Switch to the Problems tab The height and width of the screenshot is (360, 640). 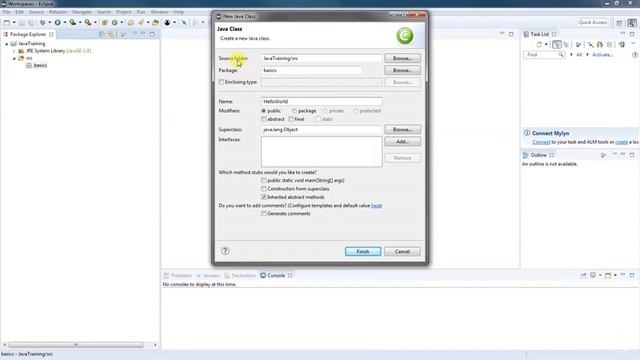click(x=178, y=276)
